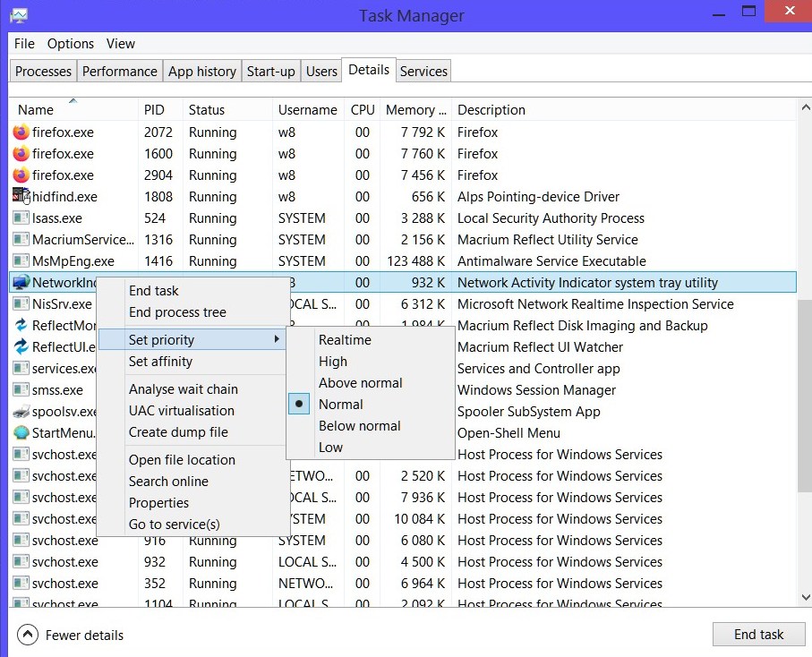Choose End process tree
The height and width of the screenshot is (657, 812).
click(177, 312)
